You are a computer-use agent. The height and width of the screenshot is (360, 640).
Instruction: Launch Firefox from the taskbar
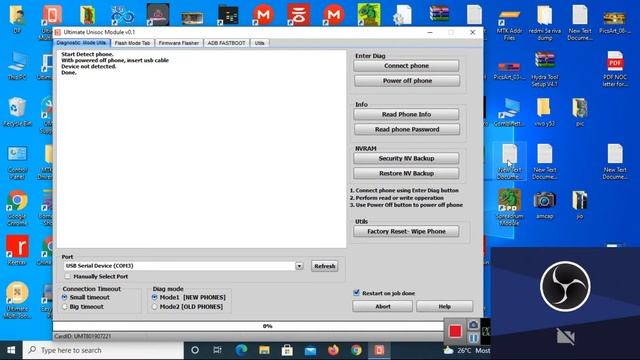(333, 350)
